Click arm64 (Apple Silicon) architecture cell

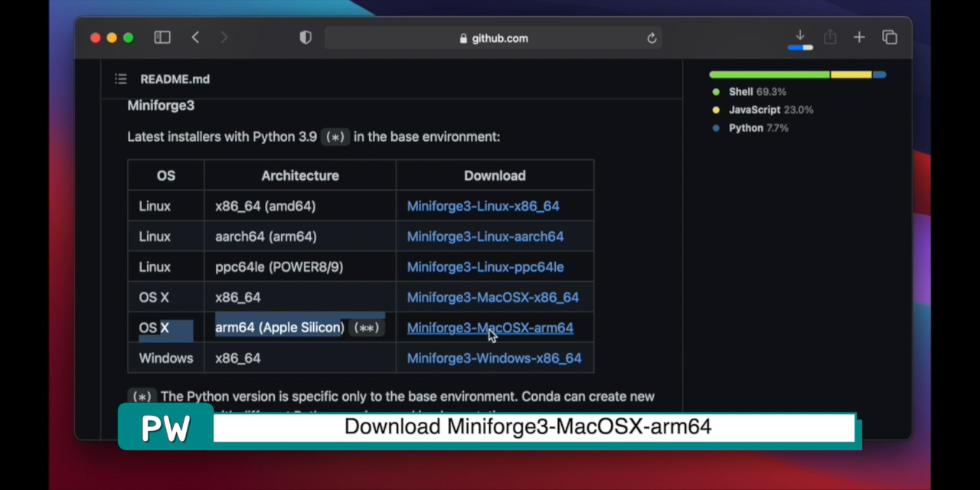(x=300, y=328)
